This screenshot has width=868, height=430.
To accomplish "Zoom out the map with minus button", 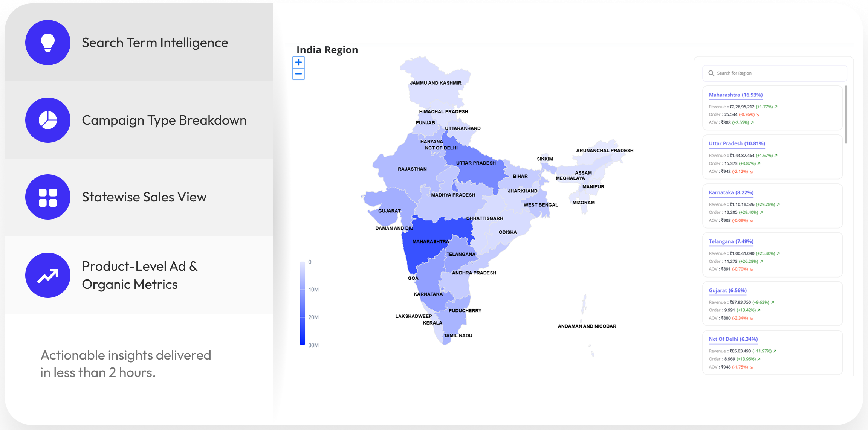I will pos(298,74).
